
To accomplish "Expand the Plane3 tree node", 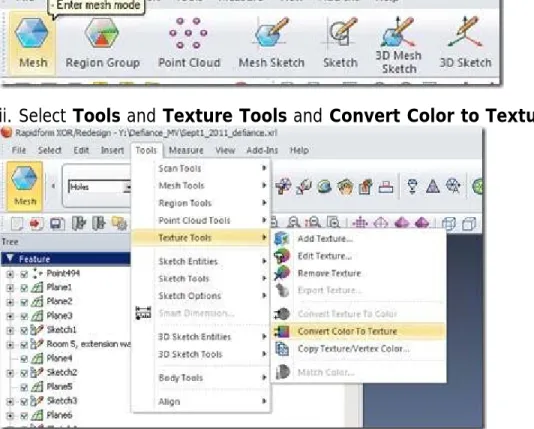I will click(10, 316).
